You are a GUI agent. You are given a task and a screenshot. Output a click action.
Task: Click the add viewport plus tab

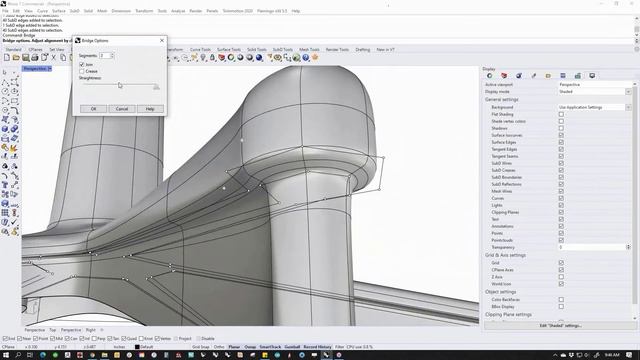[x=102, y=330]
